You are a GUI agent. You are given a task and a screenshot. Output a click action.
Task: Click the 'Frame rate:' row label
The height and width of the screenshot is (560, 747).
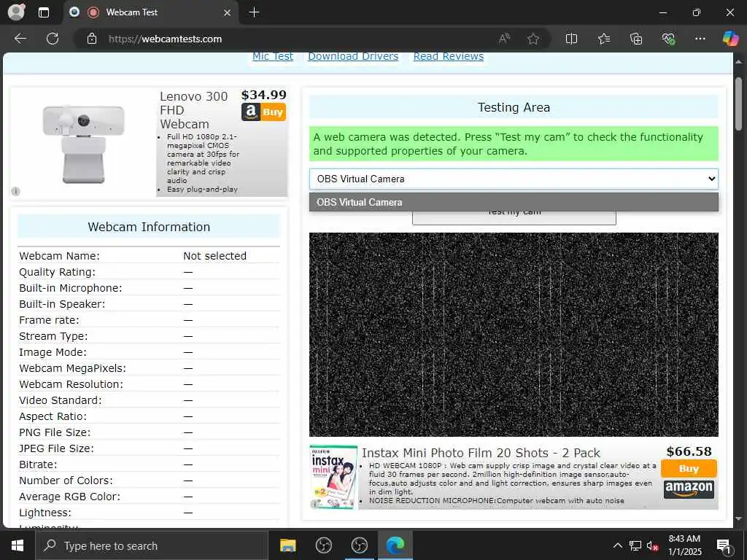click(49, 320)
